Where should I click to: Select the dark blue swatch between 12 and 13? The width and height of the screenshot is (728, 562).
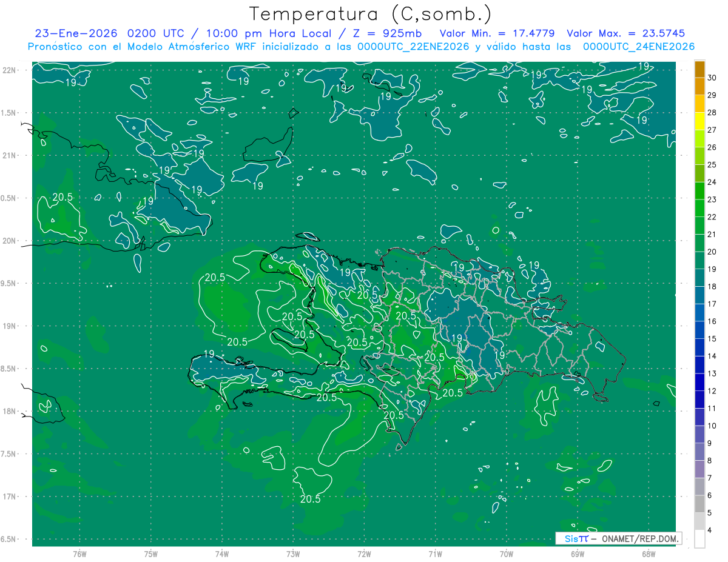699,383
